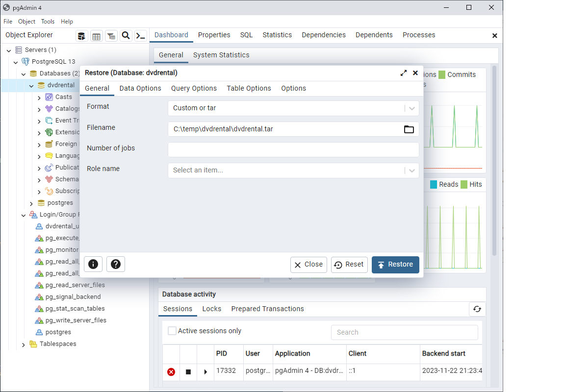Collapse the PostgreSQL 13 node
The width and height of the screenshot is (565, 392).
point(16,62)
